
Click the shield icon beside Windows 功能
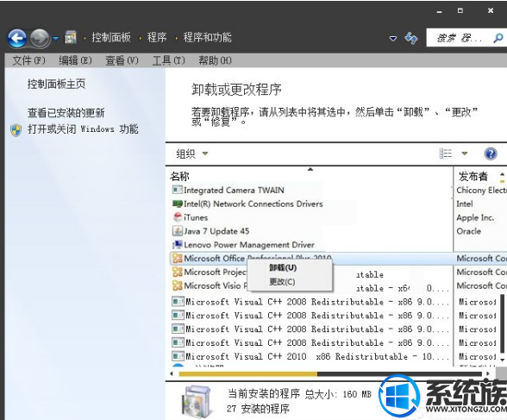(16, 130)
